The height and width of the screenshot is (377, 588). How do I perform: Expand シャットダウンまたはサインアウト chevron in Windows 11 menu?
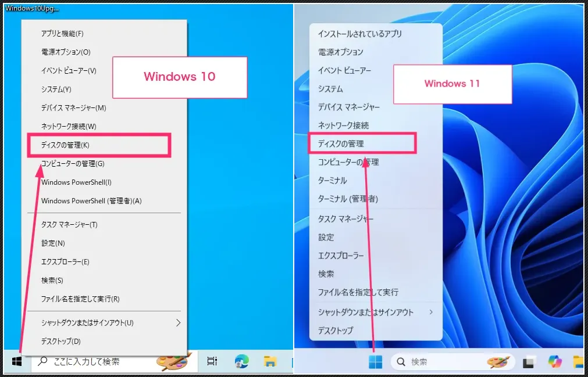click(431, 312)
